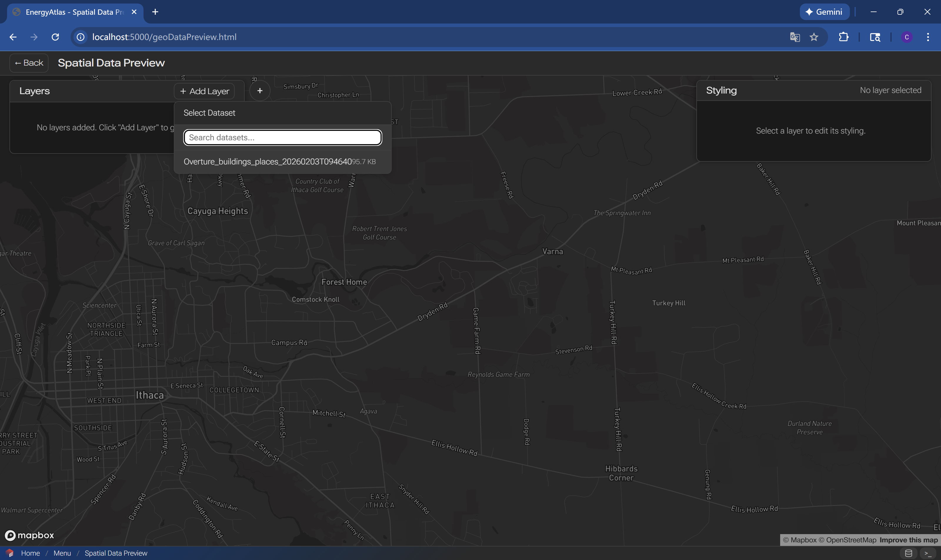Click the database icon in the bottom-right toolbar
The width and height of the screenshot is (941, 560).
click(908, 553)
